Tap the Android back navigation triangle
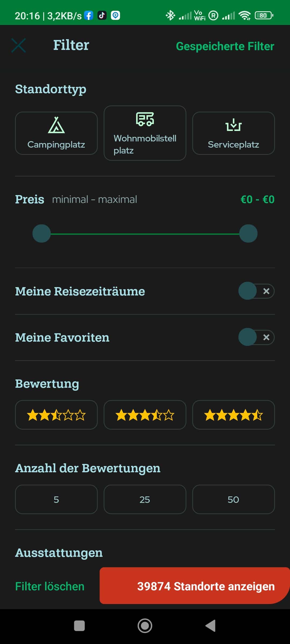Image resolution: width=290 pixels, height=644 pixels. click(211, 626)
